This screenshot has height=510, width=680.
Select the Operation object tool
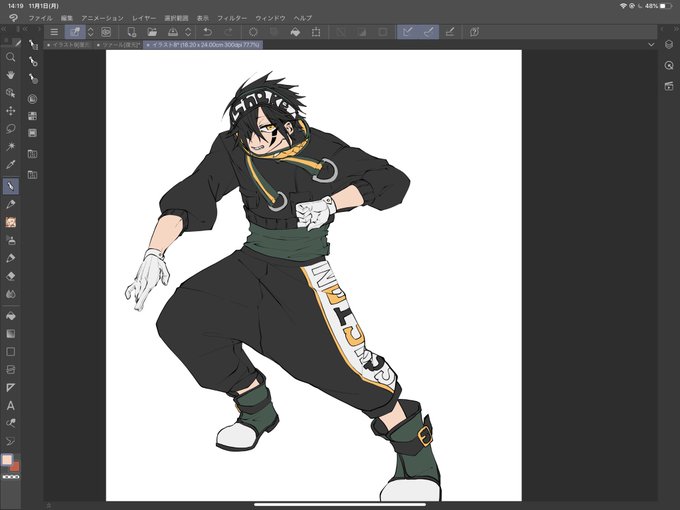click(x=10, y=93)
